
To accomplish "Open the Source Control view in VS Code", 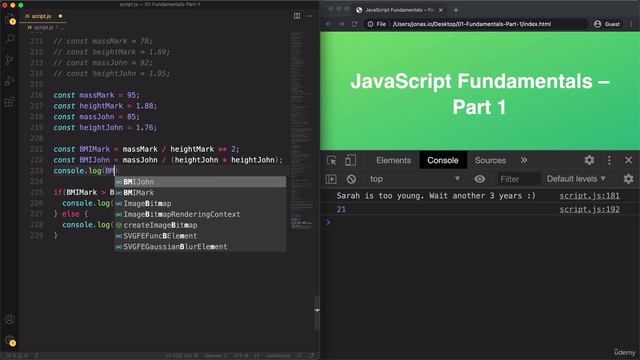I will pyautogui.click(x=9, y=60).
